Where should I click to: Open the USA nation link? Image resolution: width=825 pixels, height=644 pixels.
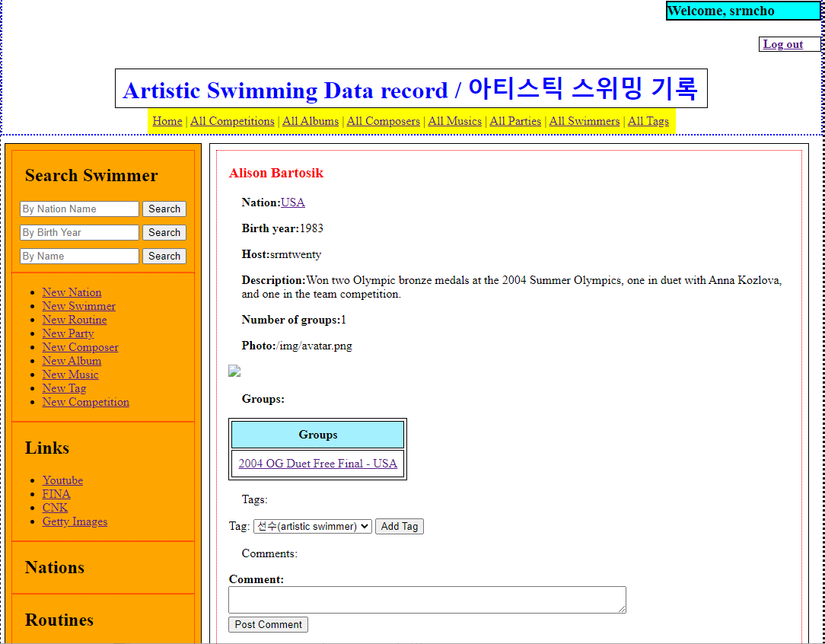click(x=294, y=202)
